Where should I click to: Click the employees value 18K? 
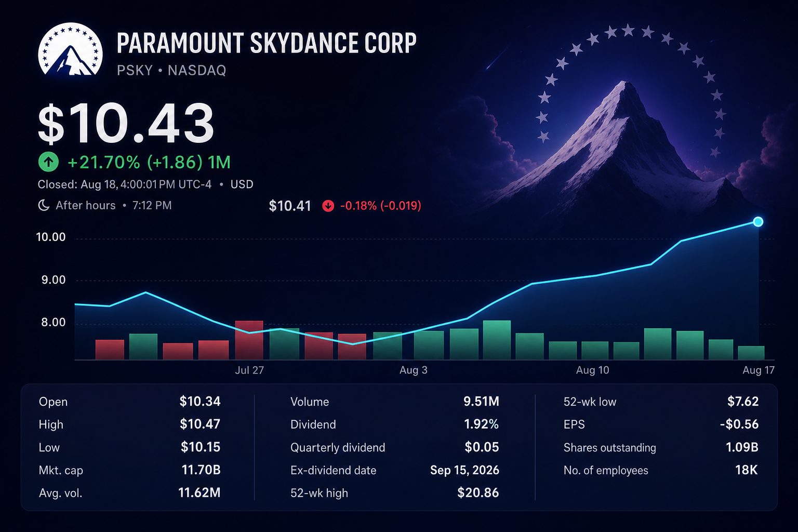746,470
